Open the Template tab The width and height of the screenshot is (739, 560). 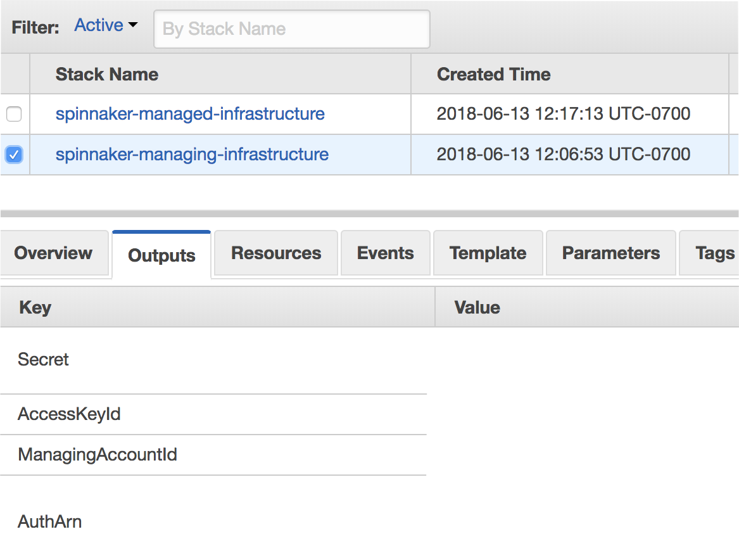tap(488, 253)
